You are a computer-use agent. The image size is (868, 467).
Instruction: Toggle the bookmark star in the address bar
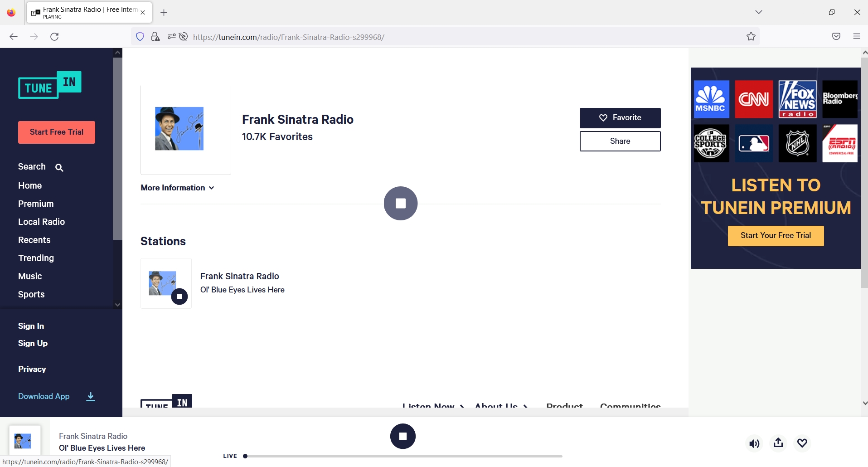pyautogui.click(x=751, y=37)
